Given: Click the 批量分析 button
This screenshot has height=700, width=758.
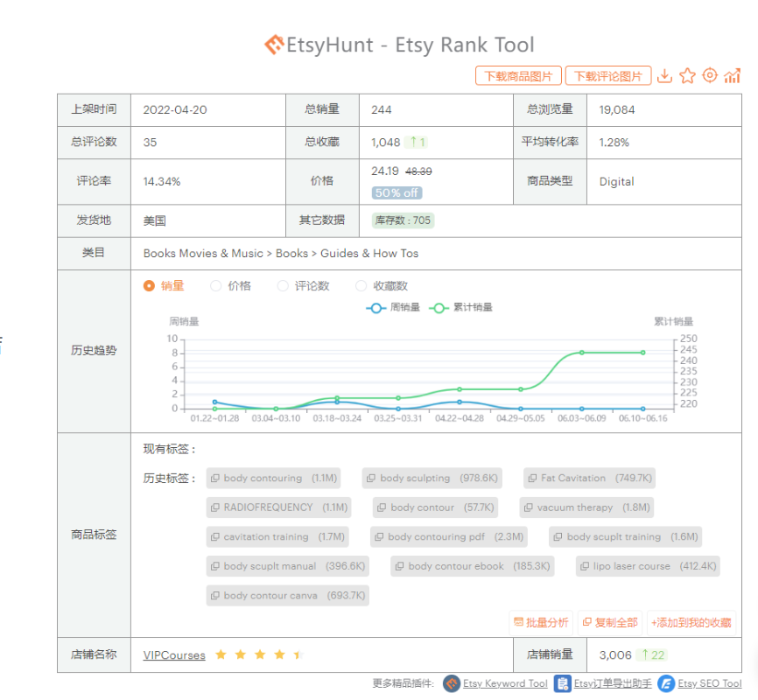Looking at the screenshot, I should 541,623.
